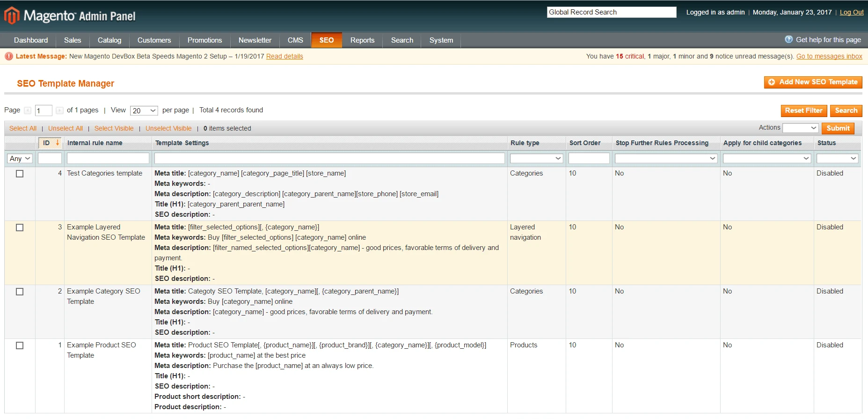Click the Internal rule name filter field
The height and width of the screenshot is (419, 868).
click(x=108, y=158)
